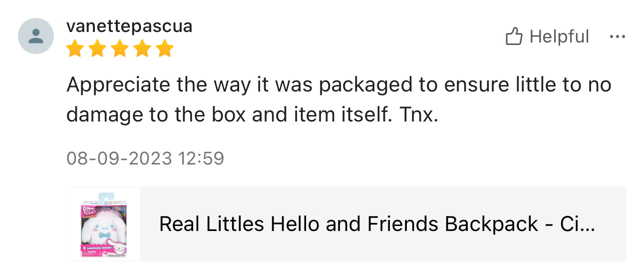
Task: Click the review line starting with "Appreciate"
Action: 338,85
